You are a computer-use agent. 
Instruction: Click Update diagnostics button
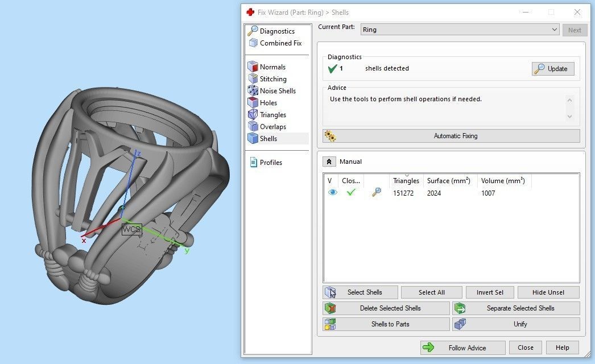552,69
